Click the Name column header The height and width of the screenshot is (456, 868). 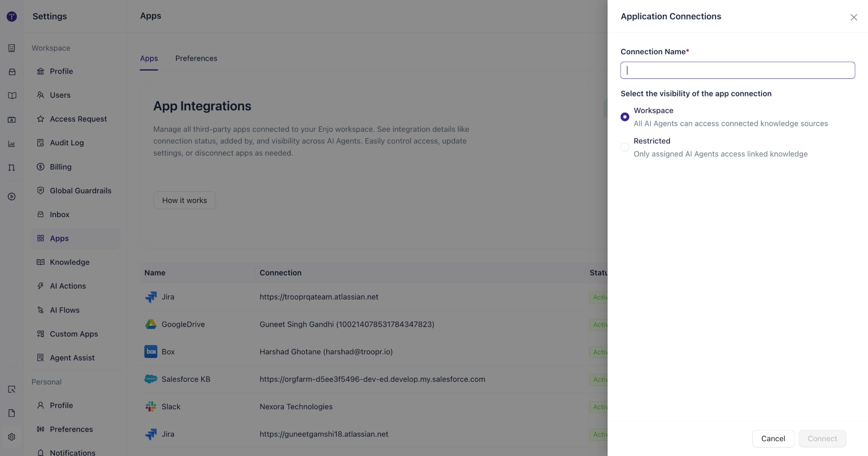coord(155,273)
